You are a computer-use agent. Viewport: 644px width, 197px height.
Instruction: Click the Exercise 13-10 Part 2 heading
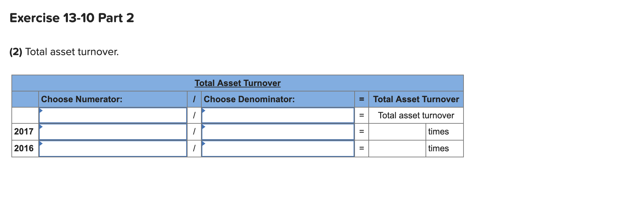click(72, 18)
